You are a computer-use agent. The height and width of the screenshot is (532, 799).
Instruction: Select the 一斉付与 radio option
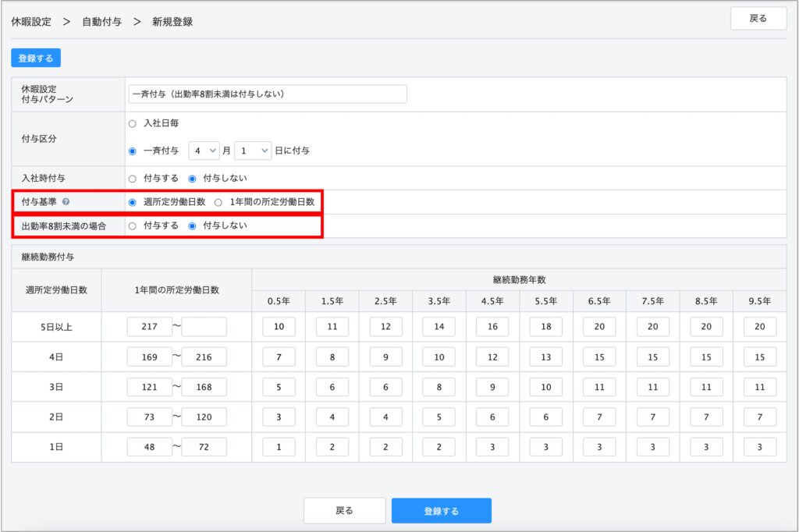pos(133,151)
